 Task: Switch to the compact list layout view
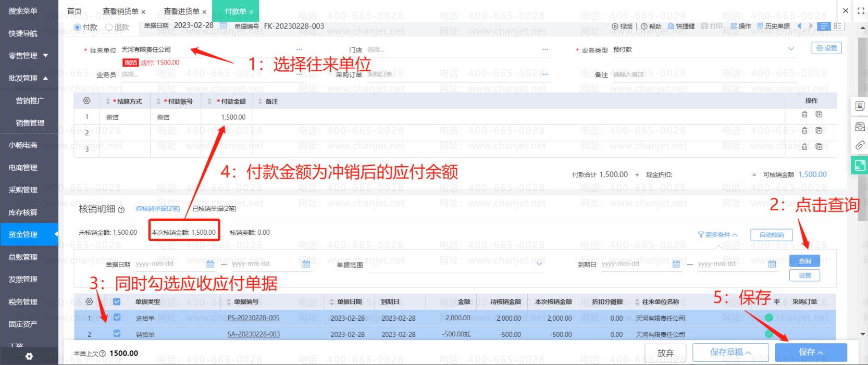824,26
